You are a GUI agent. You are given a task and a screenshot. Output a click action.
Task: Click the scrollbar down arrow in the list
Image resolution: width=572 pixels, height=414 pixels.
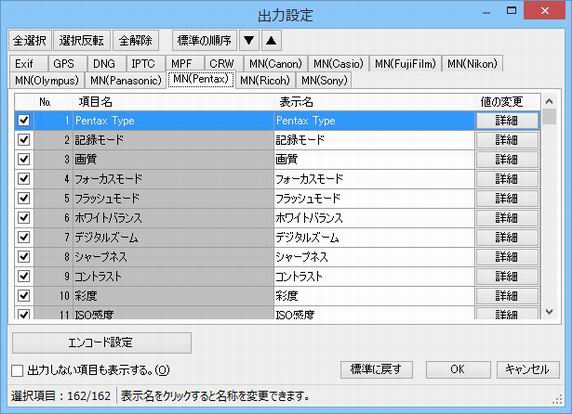point(549,312)
